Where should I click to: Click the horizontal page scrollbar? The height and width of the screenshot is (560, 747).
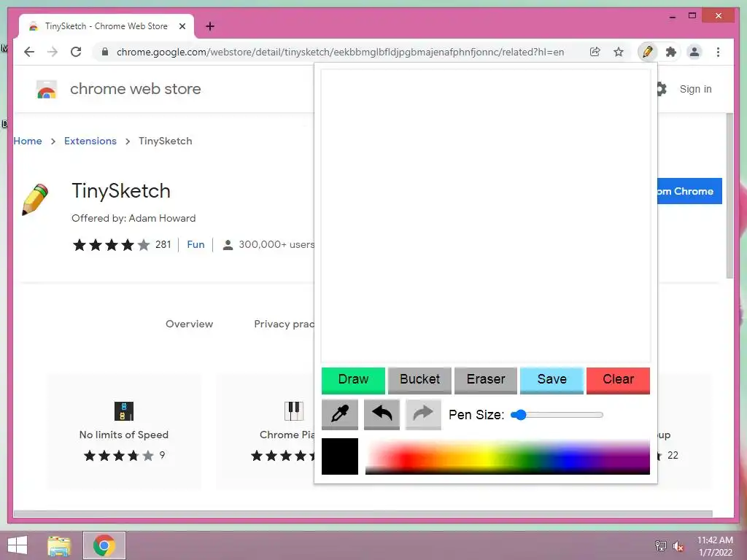click(363, 514)
